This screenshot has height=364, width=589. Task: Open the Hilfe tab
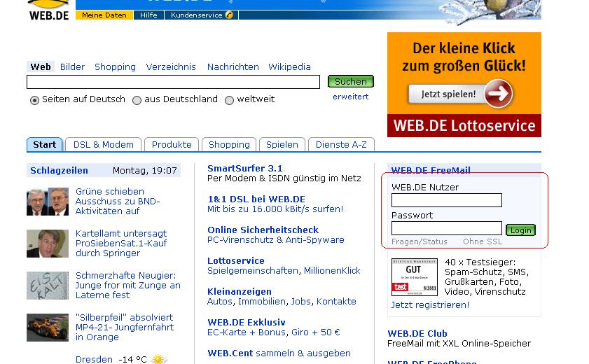[148, 15]
